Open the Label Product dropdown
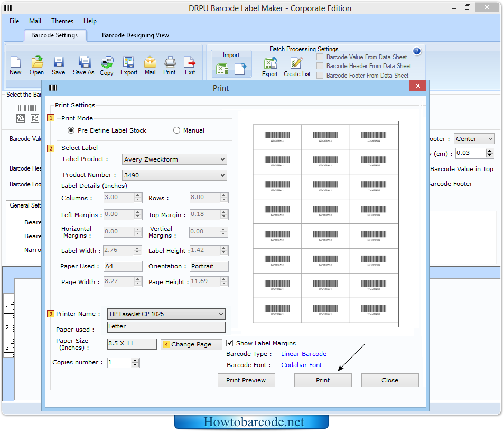 click(174, 159)
